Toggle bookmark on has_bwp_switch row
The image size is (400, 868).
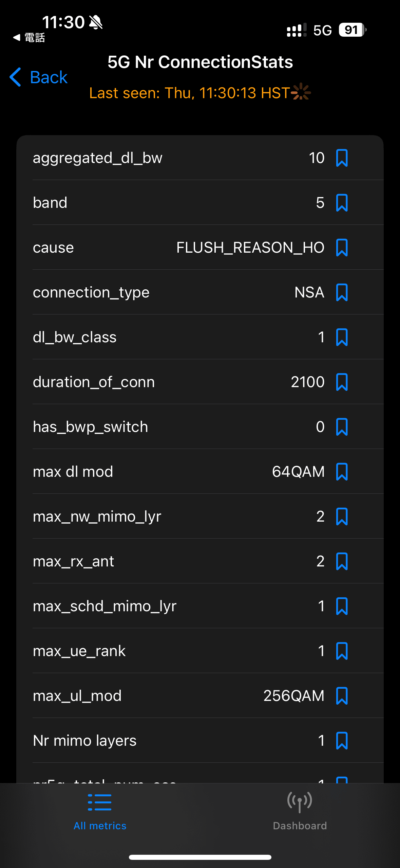click(x=342, y=427)
